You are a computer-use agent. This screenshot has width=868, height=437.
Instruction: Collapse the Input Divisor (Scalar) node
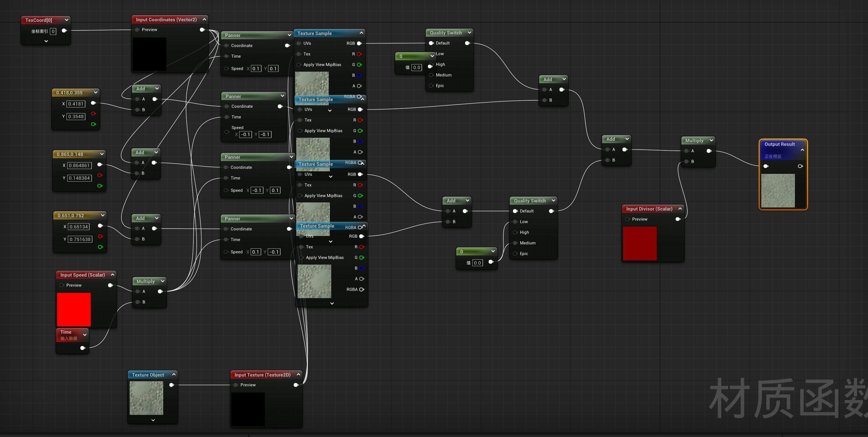pos(680,209)
